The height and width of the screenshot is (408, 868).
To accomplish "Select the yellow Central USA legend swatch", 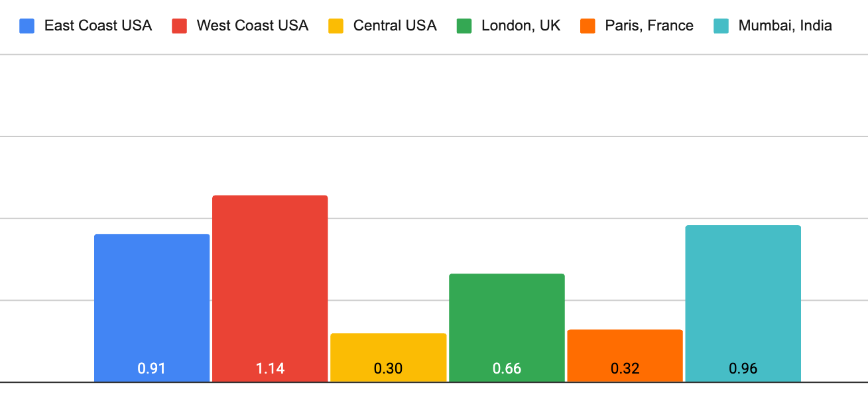I will [x=336, y=26].
